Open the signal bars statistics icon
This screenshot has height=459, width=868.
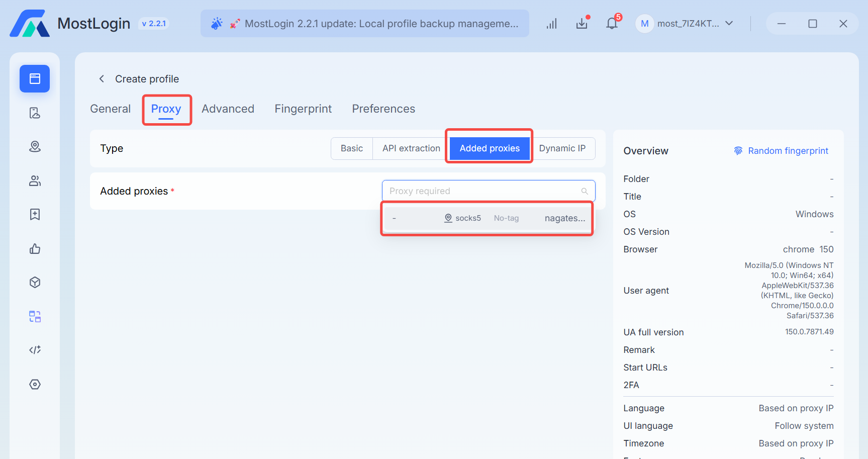(x=551, y=24)
